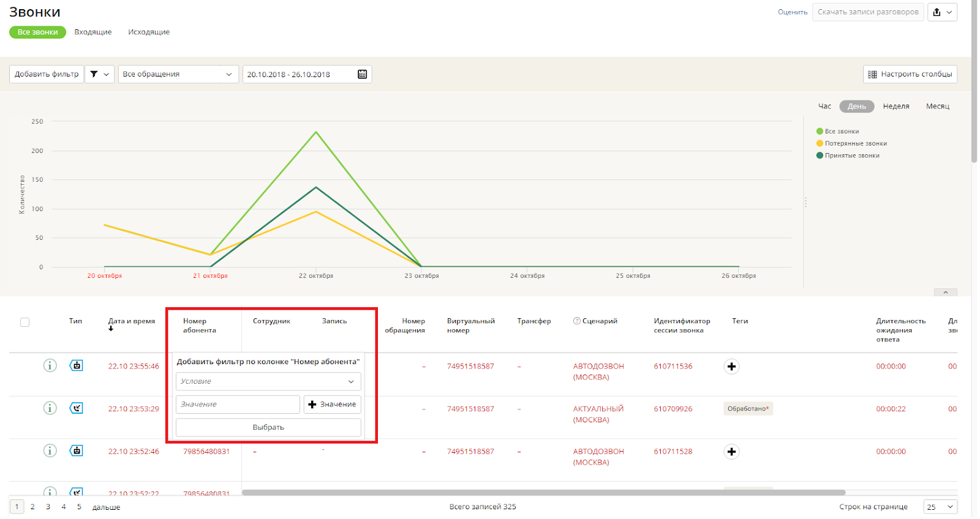Click session ID 610711528

pyautogui.click(x=673, y=452)
